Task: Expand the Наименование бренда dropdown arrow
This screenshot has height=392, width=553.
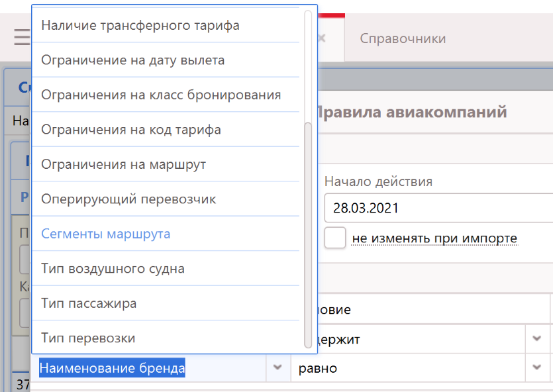Action: click(276, 368)
